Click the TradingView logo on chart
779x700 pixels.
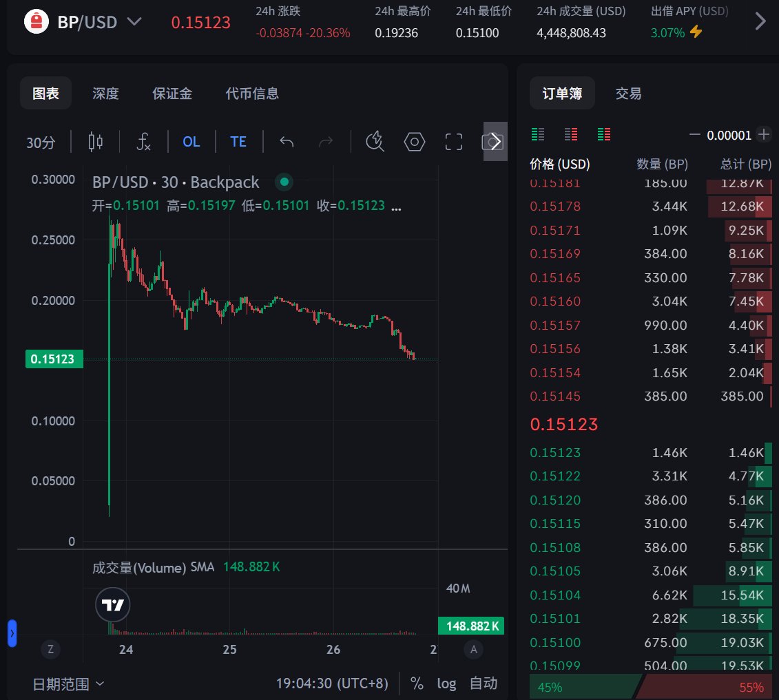(x=113, y=605)
